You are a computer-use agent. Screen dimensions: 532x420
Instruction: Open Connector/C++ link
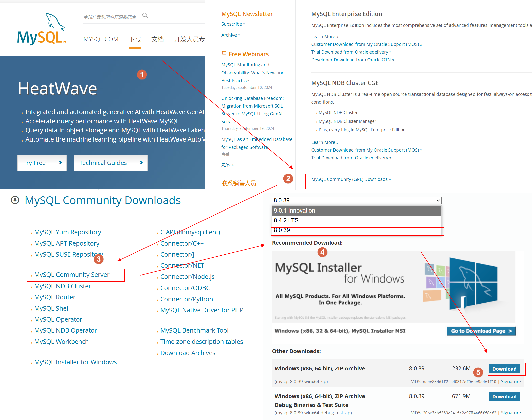pos(182,243)
